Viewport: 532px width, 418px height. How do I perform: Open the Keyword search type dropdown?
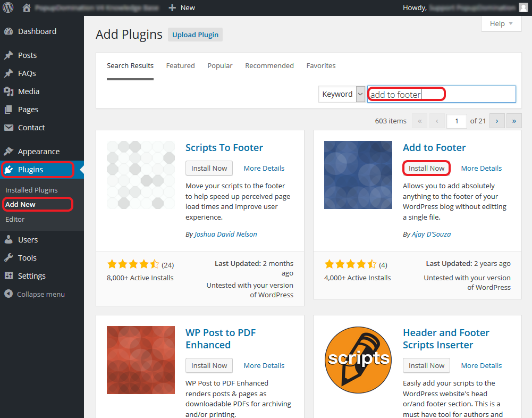[x=342, y=94]
